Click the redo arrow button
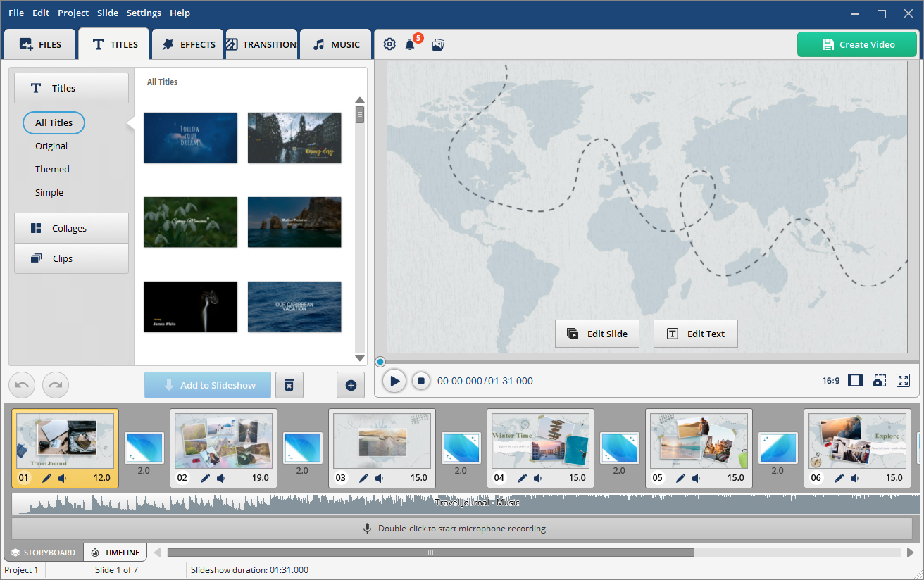 (56, 385)
